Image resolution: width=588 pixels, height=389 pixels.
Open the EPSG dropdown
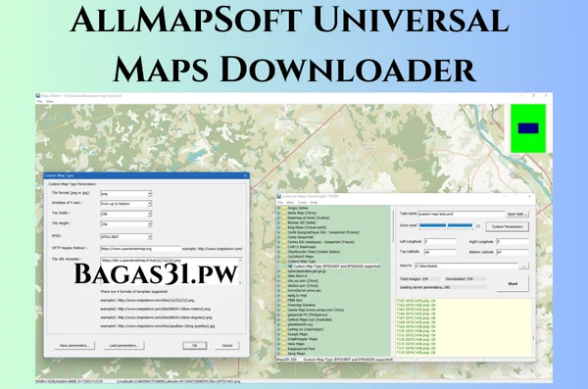[x=149, y=237]
